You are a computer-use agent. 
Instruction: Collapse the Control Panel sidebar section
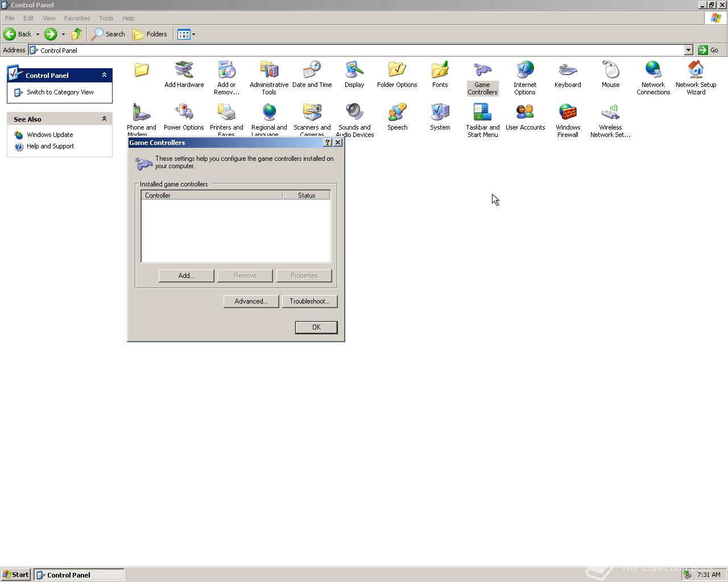coord(104,75)
